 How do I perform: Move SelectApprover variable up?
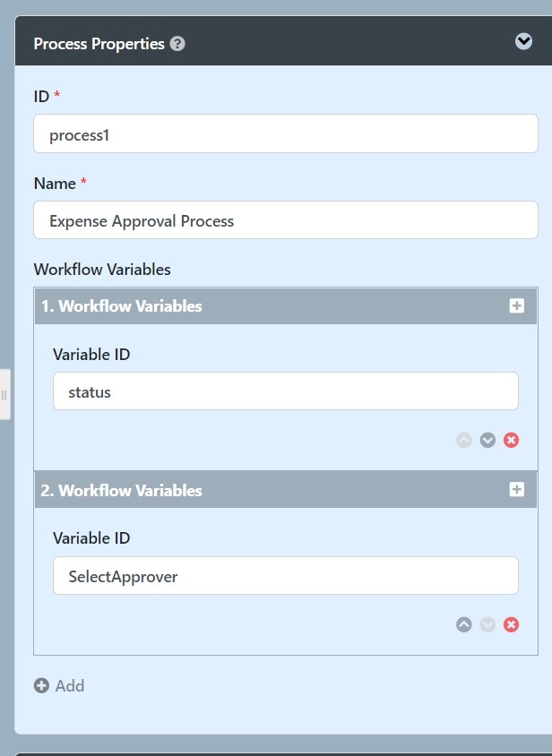(x=463, y=624)
